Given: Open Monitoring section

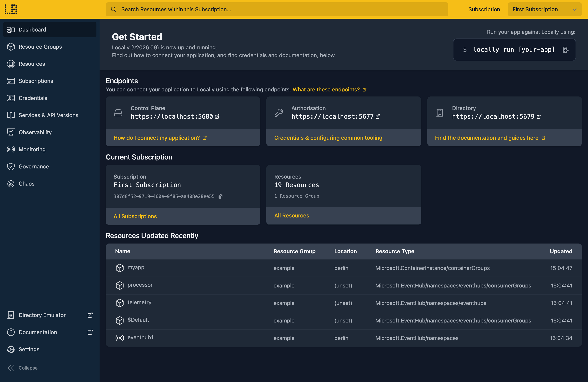Looking at the screenshot, I should [x=50, y=149].
